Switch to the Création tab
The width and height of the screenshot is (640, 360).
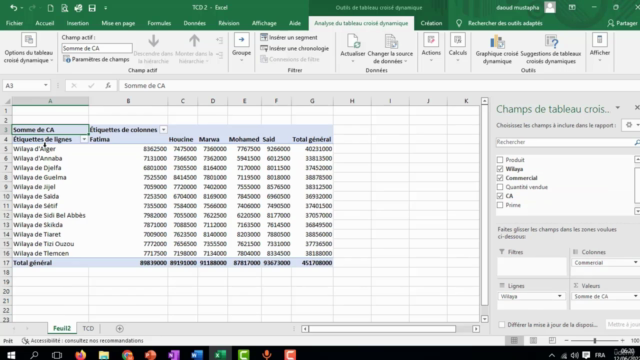[x=431, y=23]
